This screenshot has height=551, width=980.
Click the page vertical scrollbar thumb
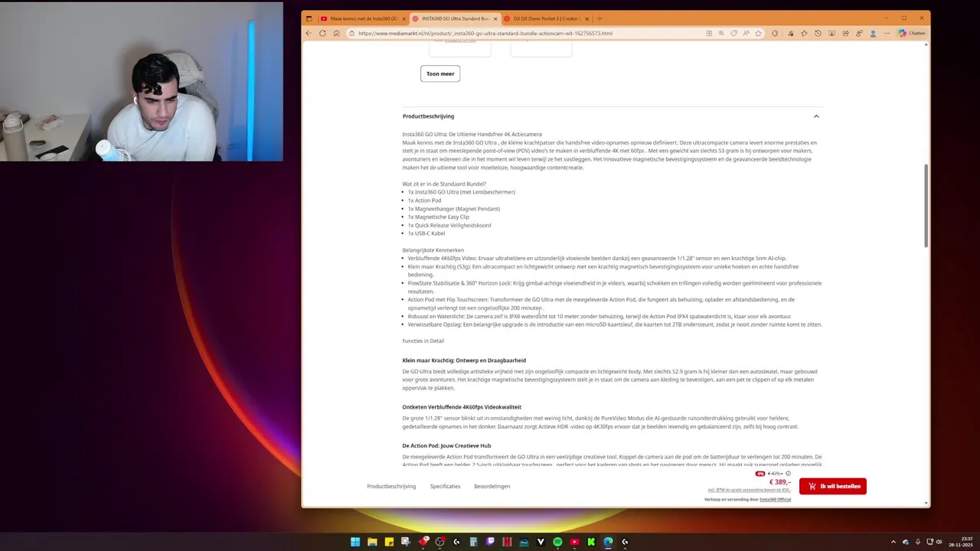926,205
